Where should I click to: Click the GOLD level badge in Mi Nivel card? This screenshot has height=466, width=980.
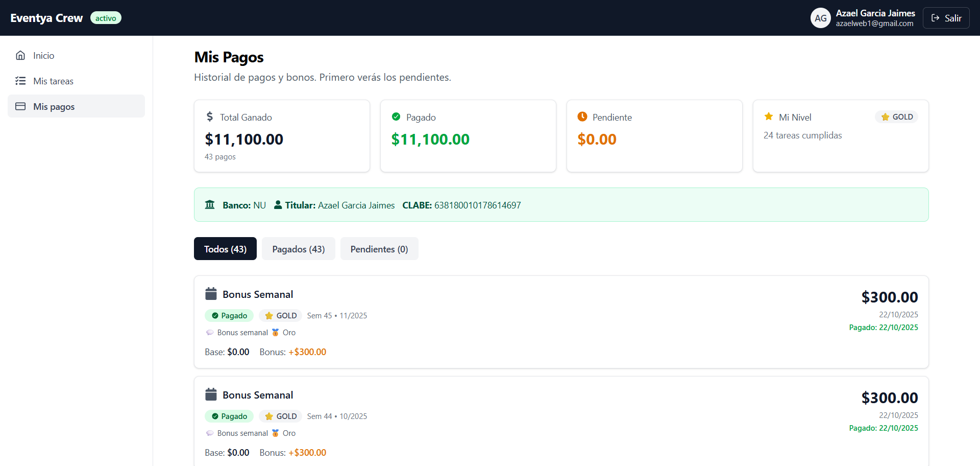click(x=897, y=117)
